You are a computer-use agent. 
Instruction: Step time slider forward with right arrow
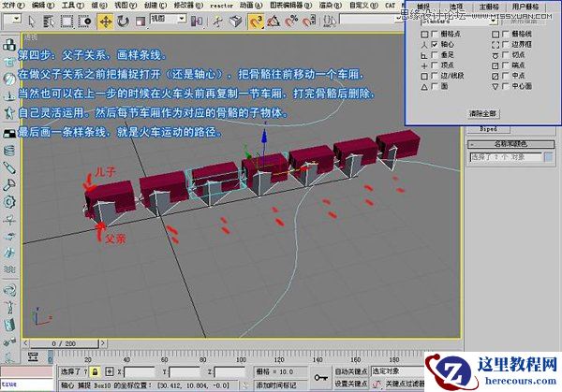tap(102, 343)
